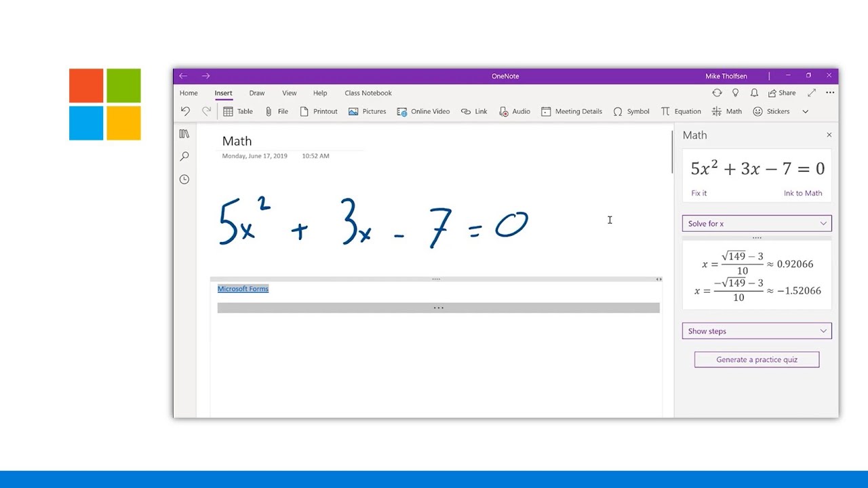Insert a Link from the ribbon
Viewport: 868px width, 488px height.
click(x=474, y=111)
